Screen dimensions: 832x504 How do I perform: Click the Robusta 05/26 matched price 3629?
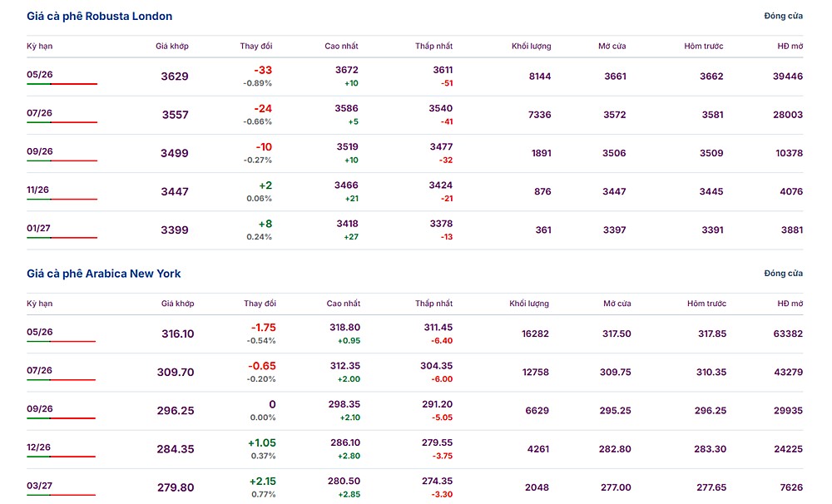click(x=175, y=77)
